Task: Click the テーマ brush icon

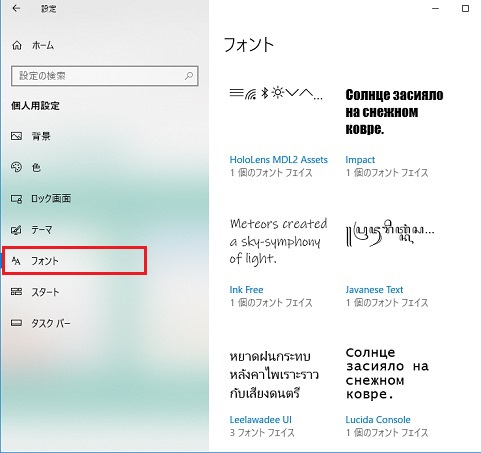Action: [16, 230]
